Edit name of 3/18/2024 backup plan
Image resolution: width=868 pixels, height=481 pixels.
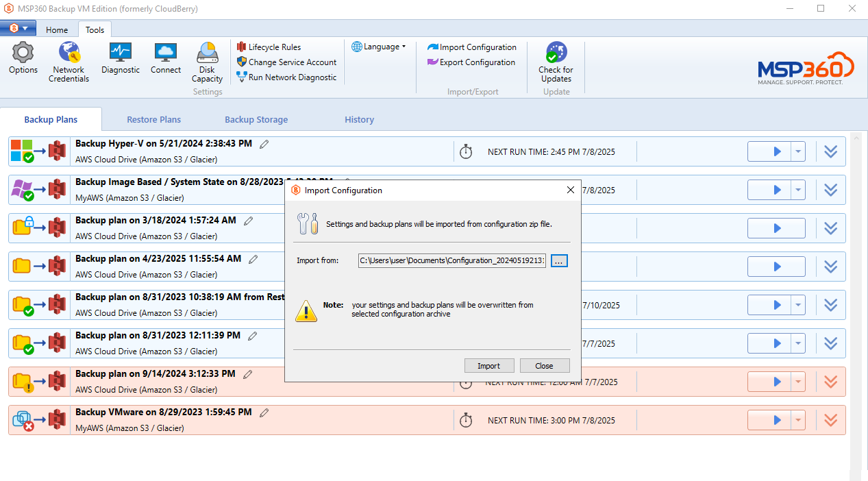249,221
